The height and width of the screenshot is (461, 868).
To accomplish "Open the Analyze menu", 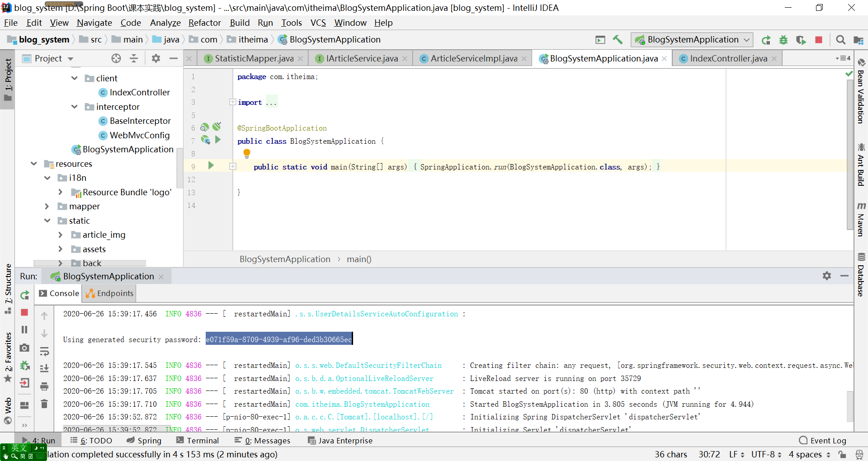I will tap(165, 23).
